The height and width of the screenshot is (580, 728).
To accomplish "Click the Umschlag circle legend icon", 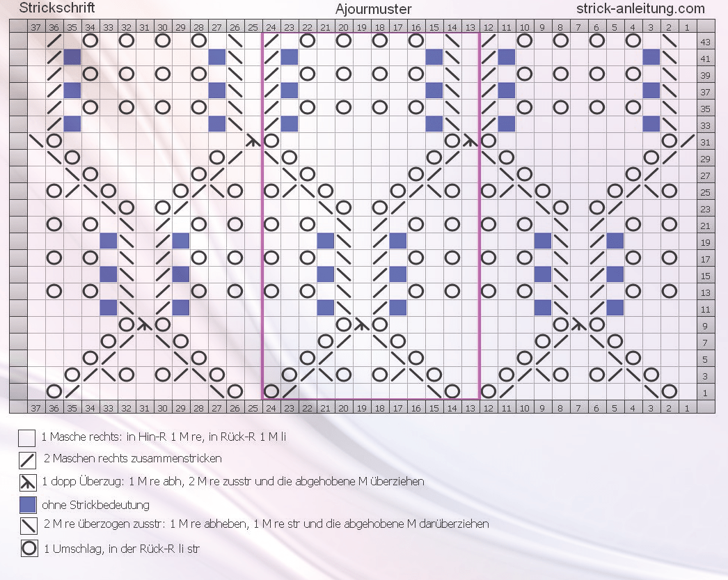I will pos(29,549).
